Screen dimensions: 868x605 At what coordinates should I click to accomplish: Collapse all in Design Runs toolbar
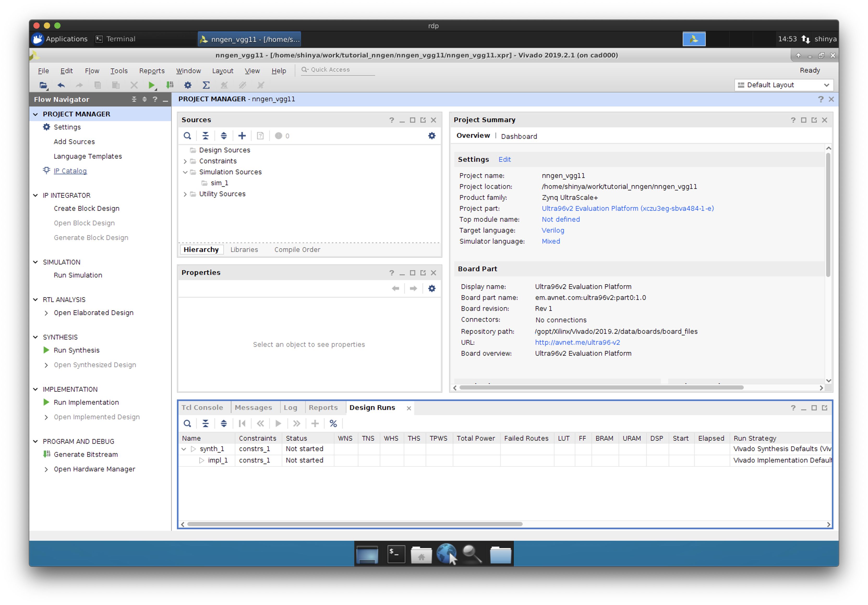pyautogui.click(x=205, y=423)
